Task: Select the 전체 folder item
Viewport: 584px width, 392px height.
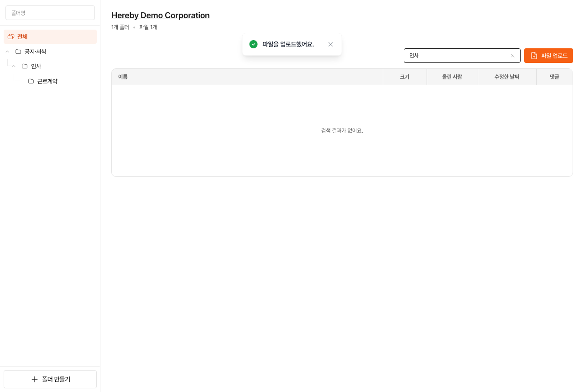Action: click(50, 36)
